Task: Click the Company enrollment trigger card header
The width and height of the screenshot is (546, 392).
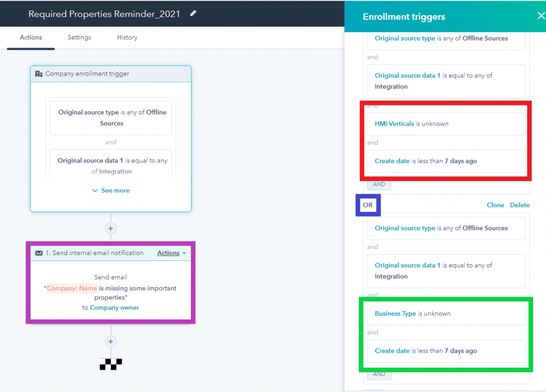Action: coord(111,73)
